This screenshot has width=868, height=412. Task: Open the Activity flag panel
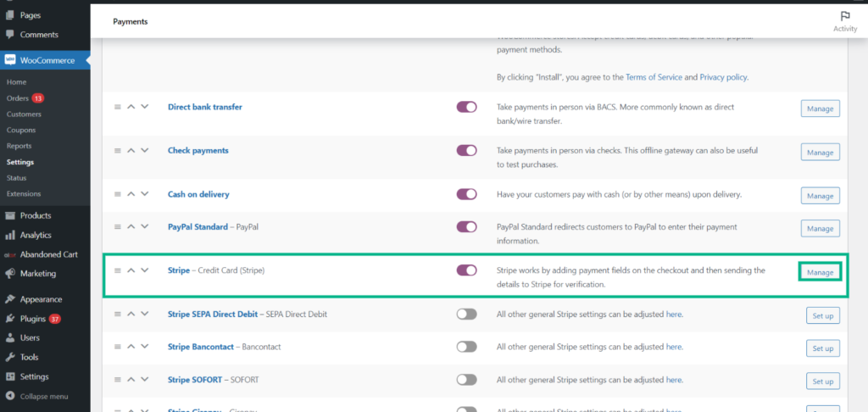coord(845,21)
